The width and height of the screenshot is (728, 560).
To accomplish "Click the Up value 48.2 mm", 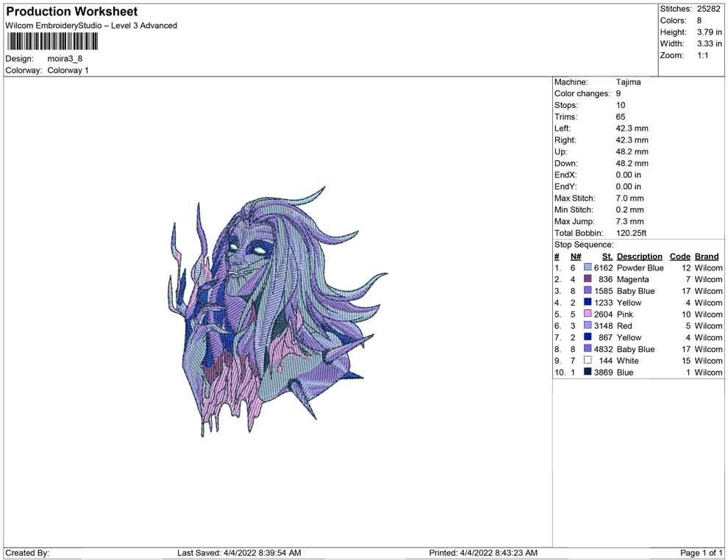I will 632,151.
